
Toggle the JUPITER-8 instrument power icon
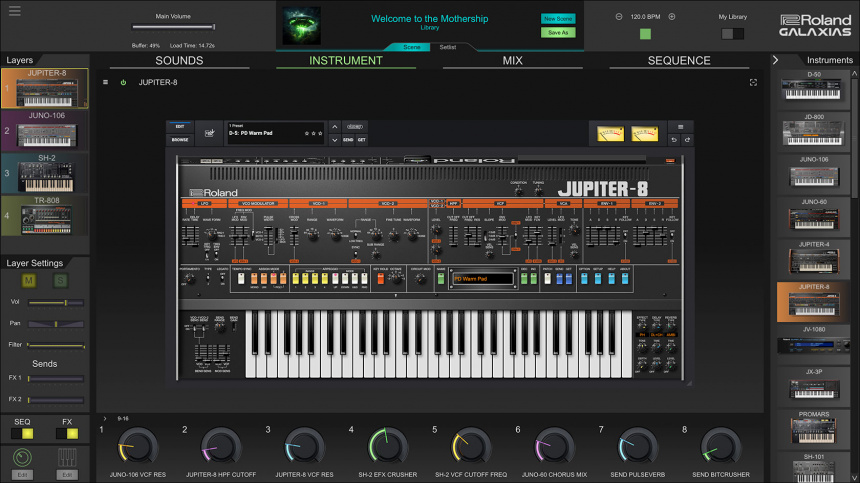pos(123,82)
